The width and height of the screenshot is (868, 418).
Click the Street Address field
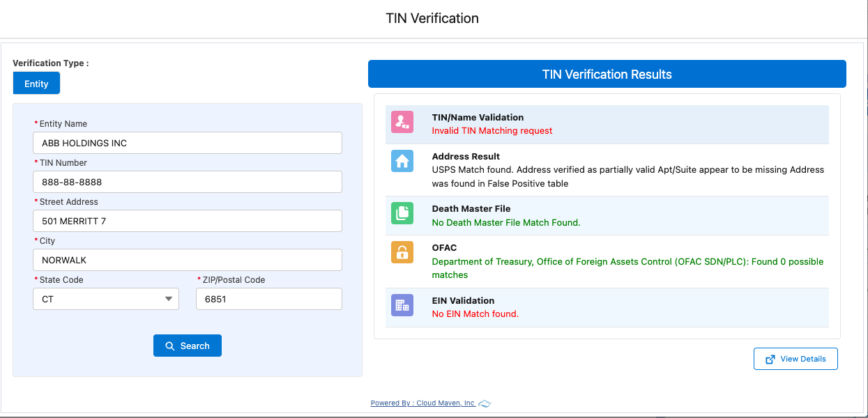click(x=187, y=221)
